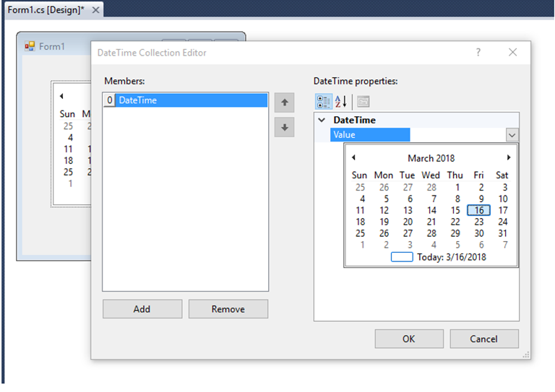This screenshot has width=555, height=392.
Task: Click the help question mark icon
Action: pos(478,52)
